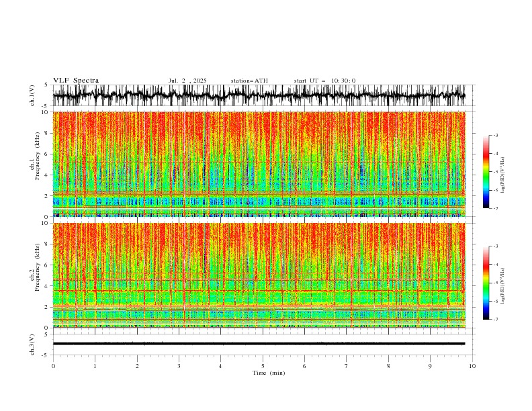Image resolution: width=532 pixels, height=411 pixels.
Task: Click time axis tick label "7"
Action: point(347,366)
